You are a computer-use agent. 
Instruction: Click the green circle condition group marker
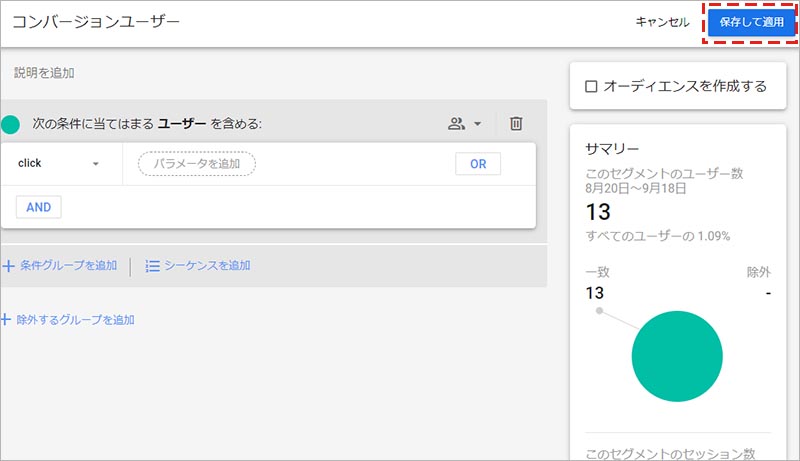click(11, 125)
